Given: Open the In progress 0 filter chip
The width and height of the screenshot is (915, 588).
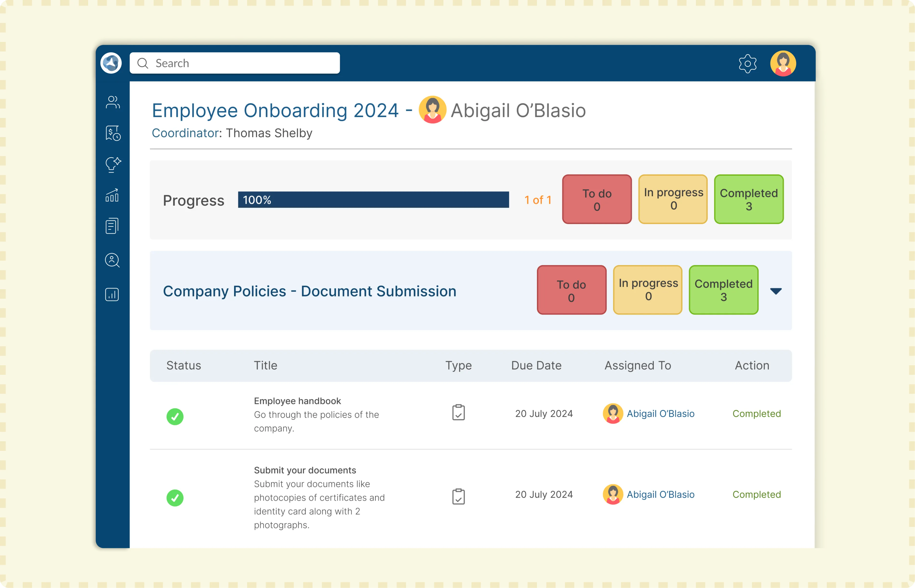Looking at the screenshot, I should (672, 199).
